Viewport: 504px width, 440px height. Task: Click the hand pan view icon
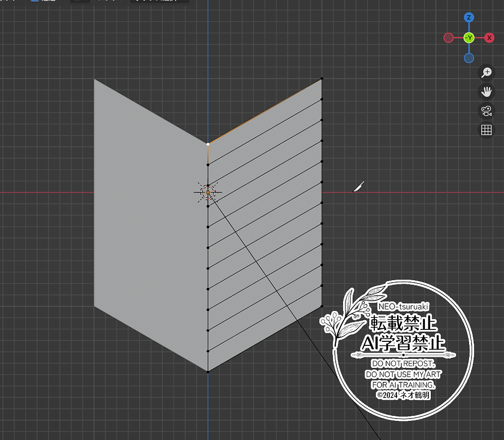click(x=487, y=91)
